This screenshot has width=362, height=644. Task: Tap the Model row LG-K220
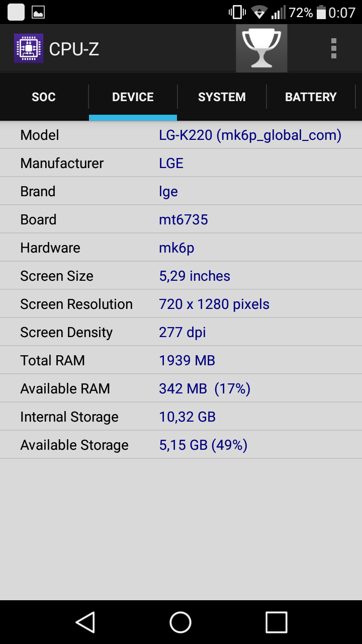coord(181,135)
